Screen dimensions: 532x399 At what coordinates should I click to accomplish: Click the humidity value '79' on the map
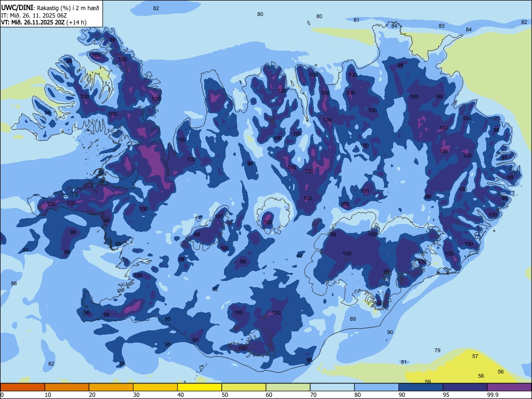(x=437, y=350)
